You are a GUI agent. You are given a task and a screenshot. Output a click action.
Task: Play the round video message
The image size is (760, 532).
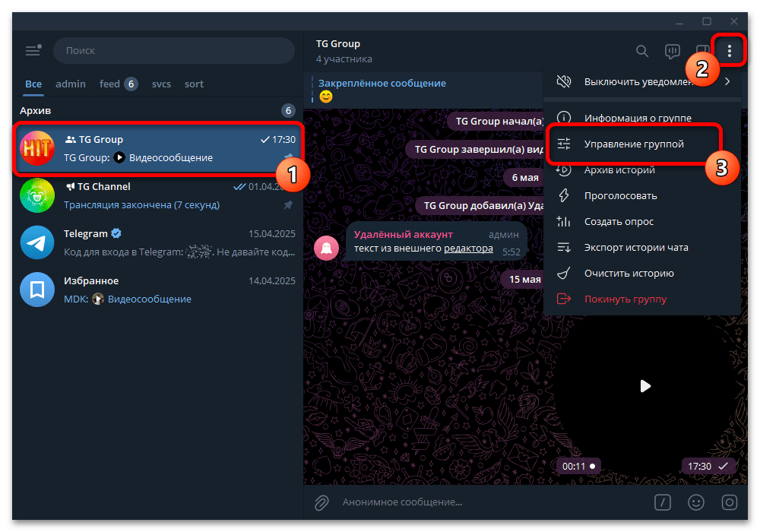pyautogui.click(x=645, y=386)
